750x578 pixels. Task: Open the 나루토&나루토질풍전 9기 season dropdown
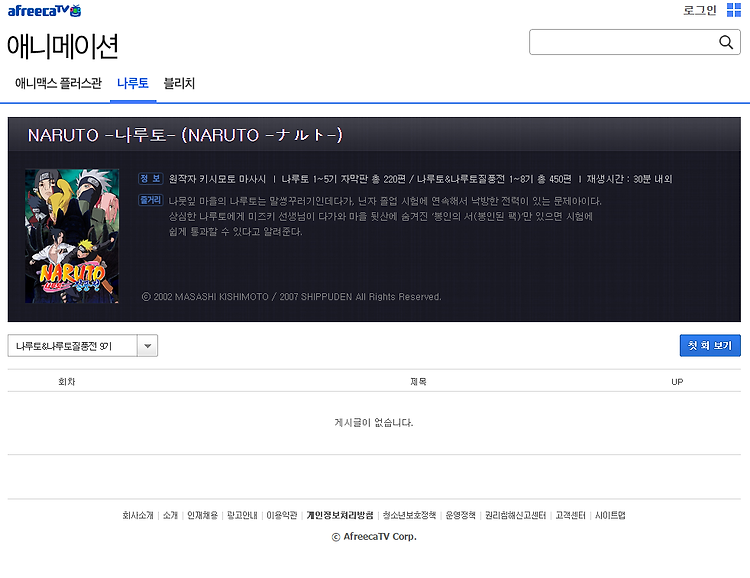point(82,345)
